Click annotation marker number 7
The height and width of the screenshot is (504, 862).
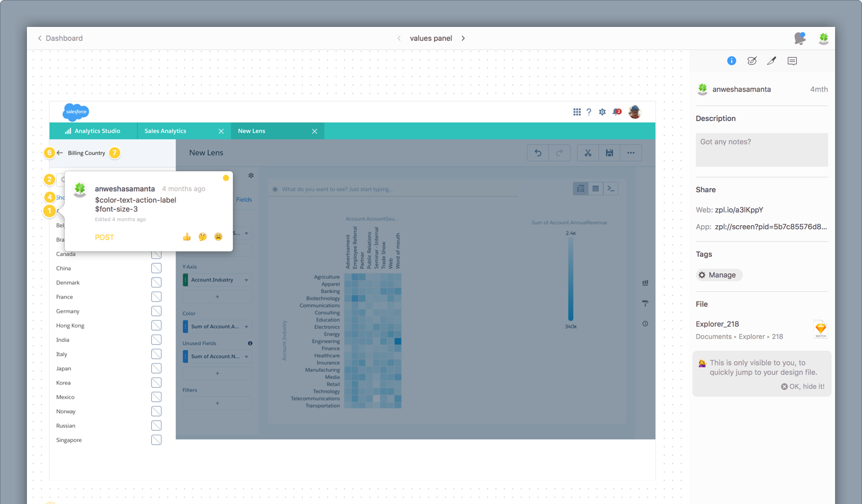coord(114,153)
